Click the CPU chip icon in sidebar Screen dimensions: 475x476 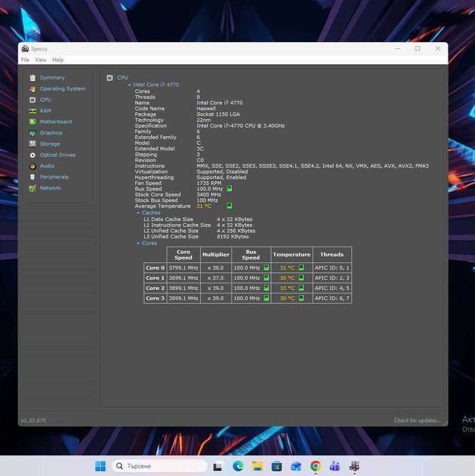[33, 100]
